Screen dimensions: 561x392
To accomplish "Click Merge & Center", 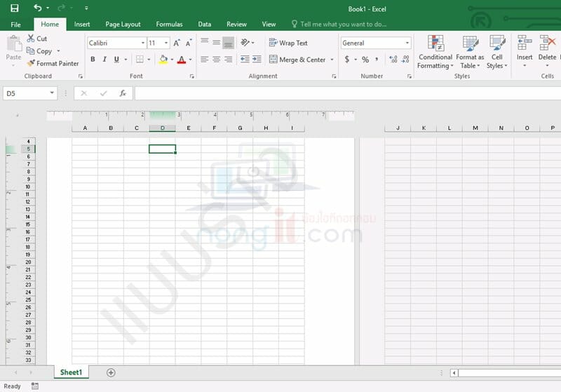I will [297, 60].
